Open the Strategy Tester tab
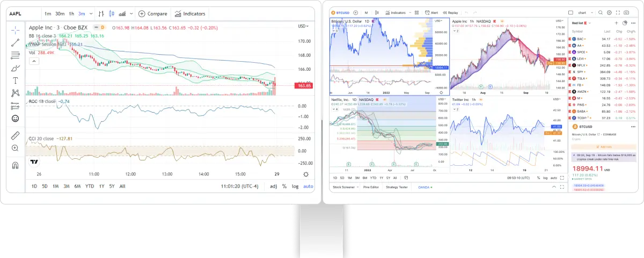This screenshot has height=258, width=644. tap(396, 187)
